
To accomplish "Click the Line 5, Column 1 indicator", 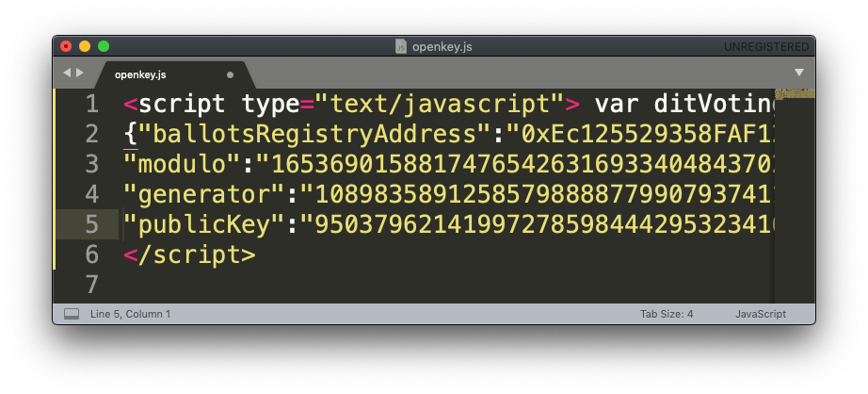I will (130, 314).
